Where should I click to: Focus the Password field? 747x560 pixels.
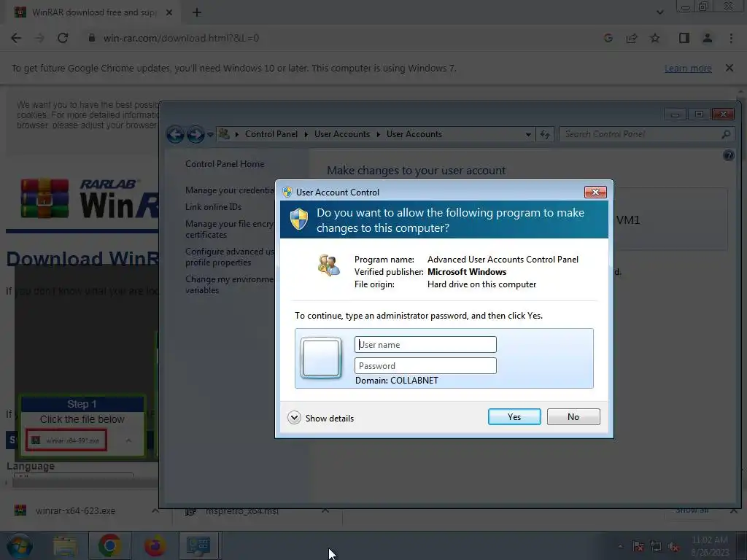click(x=425, y=366)
